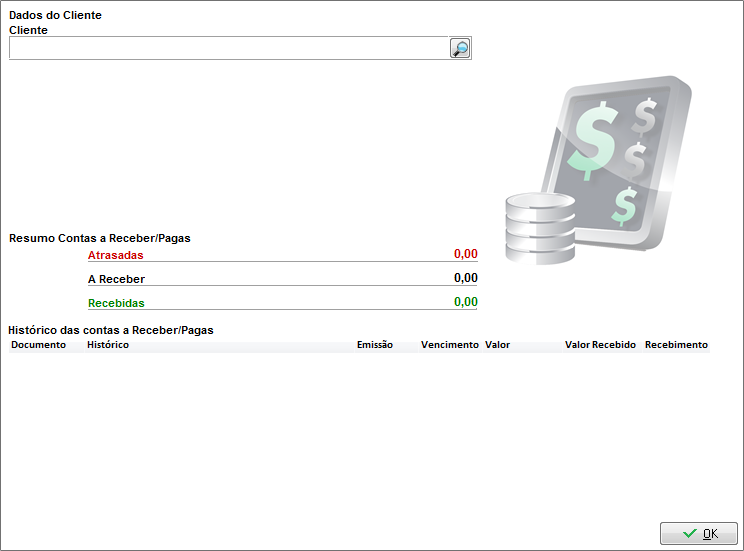This screenshot has width=744, height=551.
Task: Sort by the Documento column header
Action: (38, 345)
